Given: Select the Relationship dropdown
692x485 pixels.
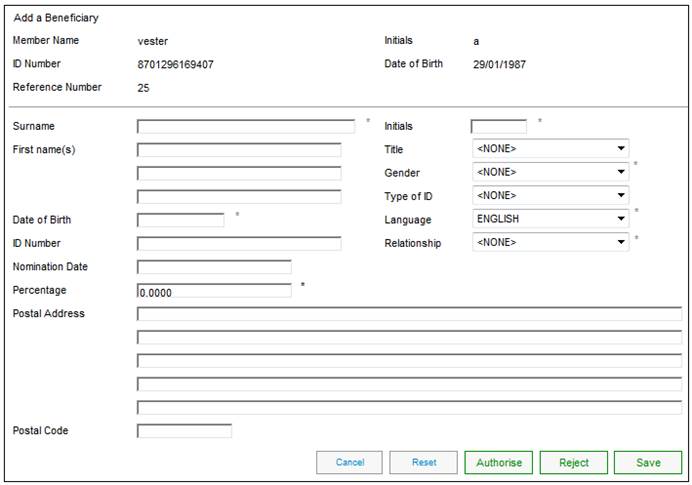Looking at the screenshot, I should tap(550, 242).
